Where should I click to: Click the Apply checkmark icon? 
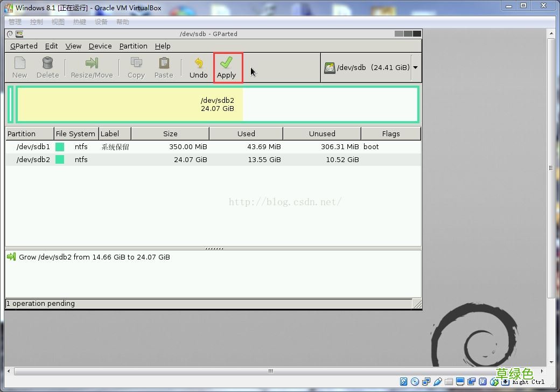[227, 63]
